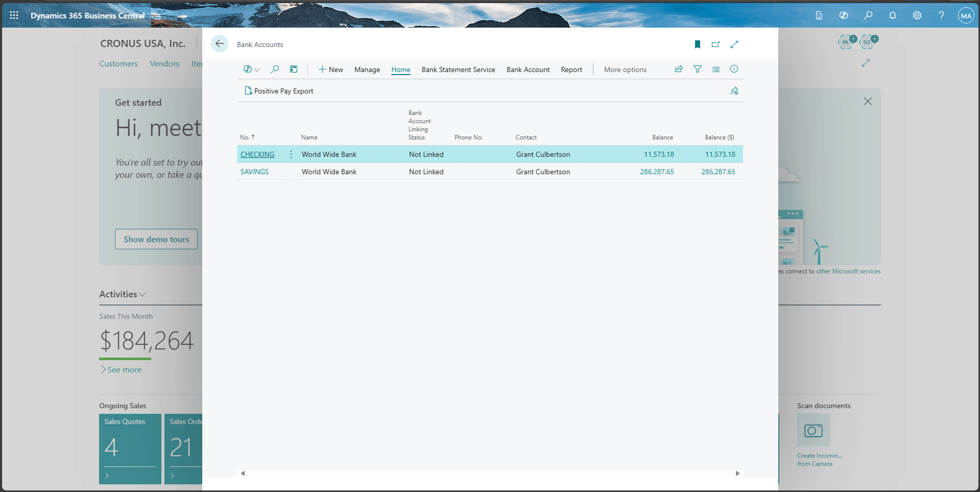Image resolution: width=980 pixels, height=492 pixels.
Task: Open Tell me search from the top bar
Action: [868, 15]
